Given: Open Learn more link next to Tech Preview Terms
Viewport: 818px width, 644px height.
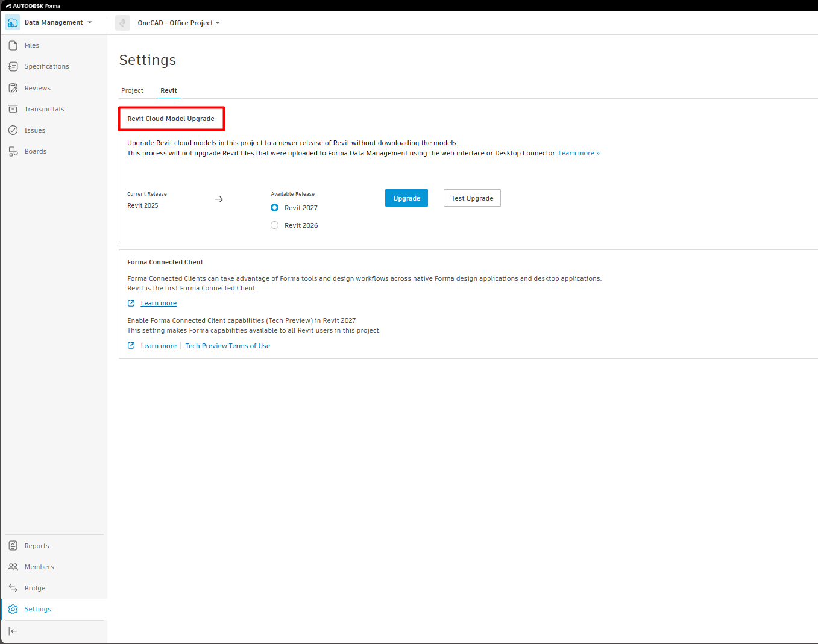Looking at the screenshot, I should [159, 346].
